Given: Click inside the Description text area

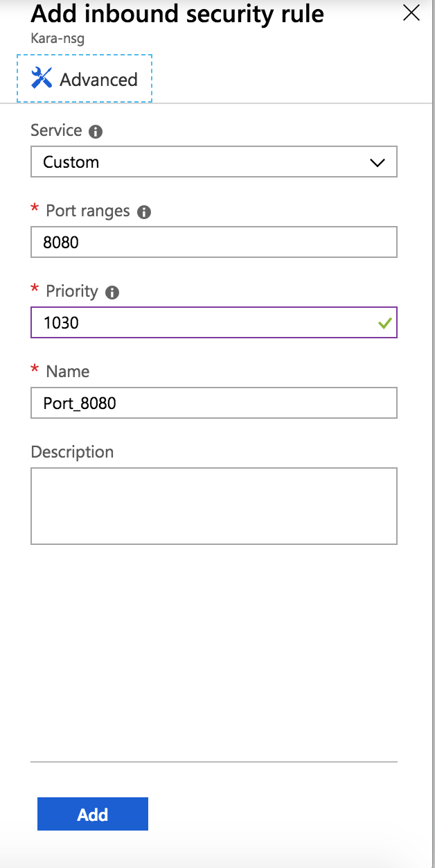Looking at the screenshot, I should [213, 505].
